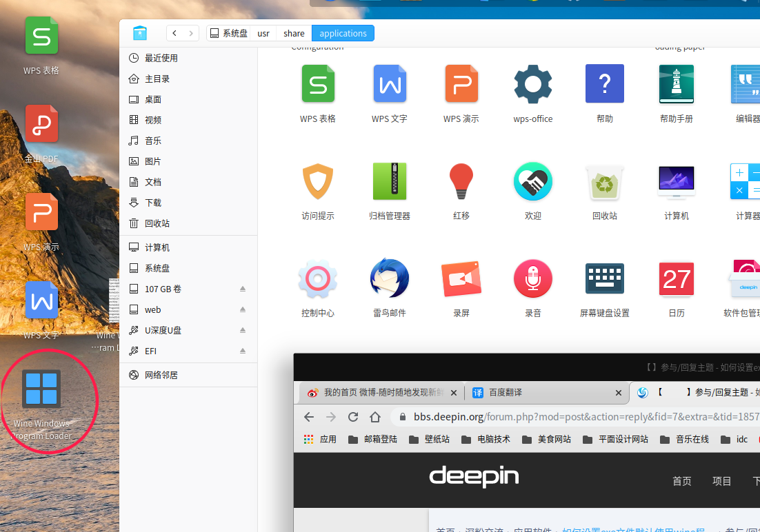The image size is (760, 532).
Task: Open the 雷鸟邮件 Thunderbird icon
Action: pyautogui.click(x=389, y=278)
